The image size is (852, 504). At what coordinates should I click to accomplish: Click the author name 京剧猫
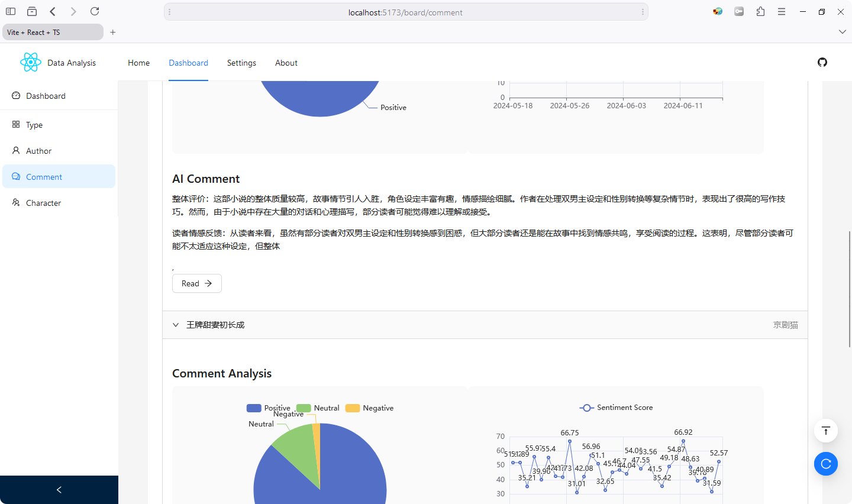coord(786,325)
